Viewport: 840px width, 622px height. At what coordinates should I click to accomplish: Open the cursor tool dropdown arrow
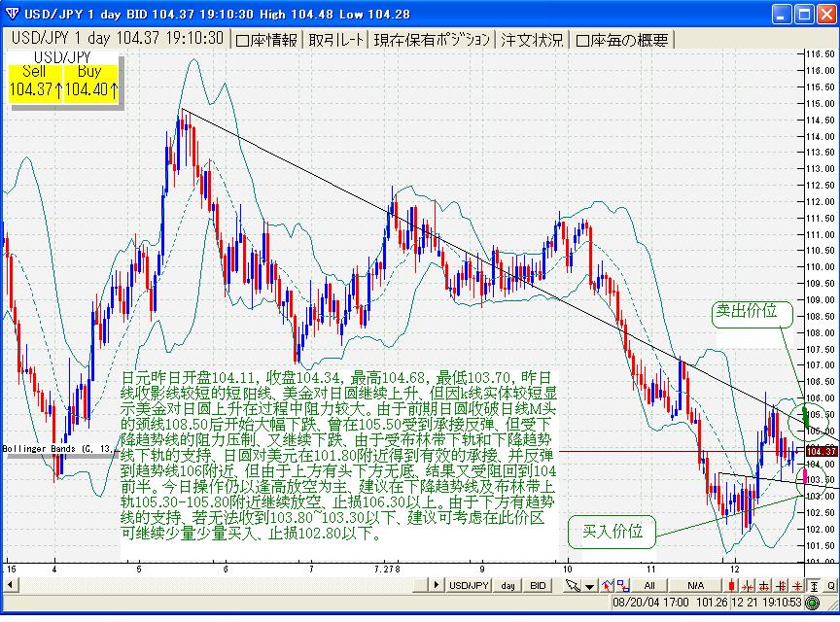point(590,586)
